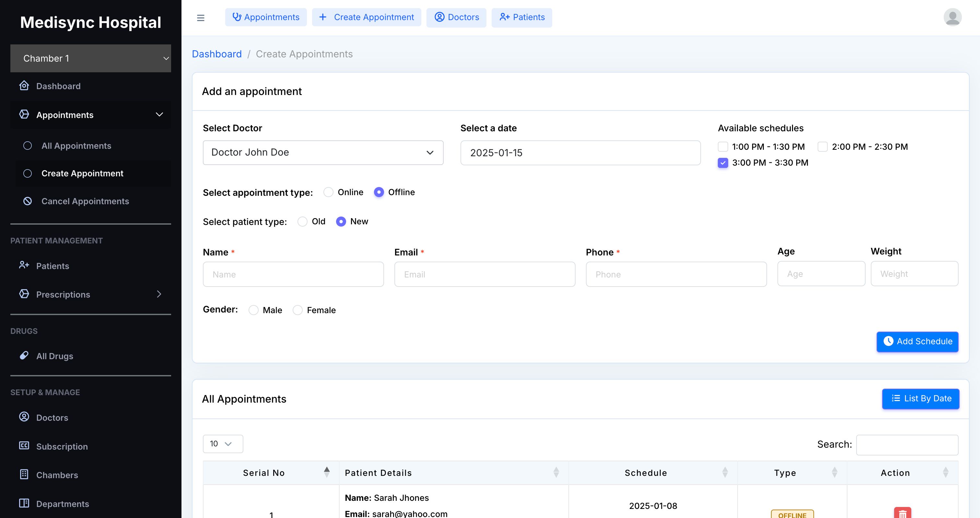
Task: Click the Chambers building icon
Action: click(x=24, y=474)
